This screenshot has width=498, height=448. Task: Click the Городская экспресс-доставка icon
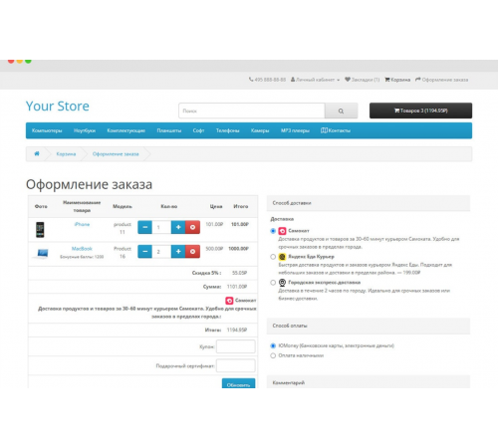point(282,283)
